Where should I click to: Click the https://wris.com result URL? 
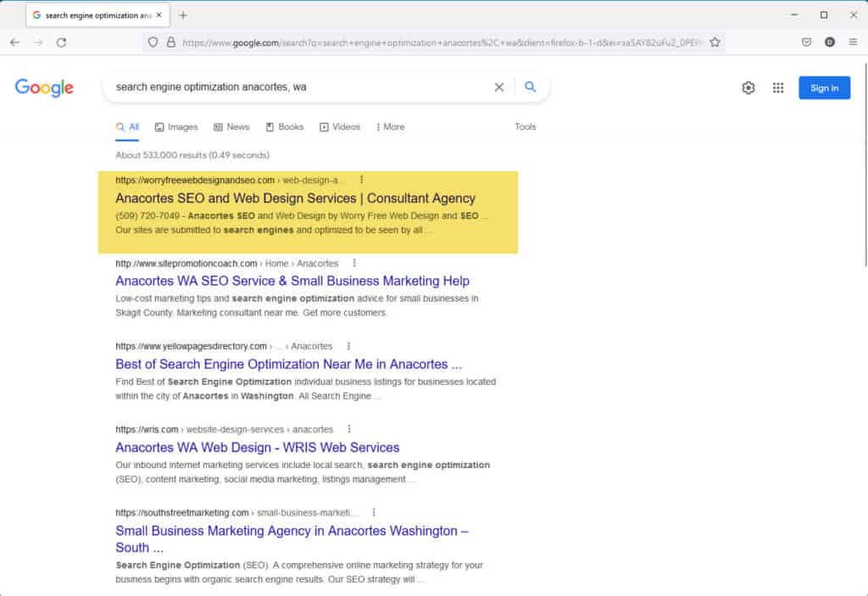pyautogui.click(x=147, y=429)
